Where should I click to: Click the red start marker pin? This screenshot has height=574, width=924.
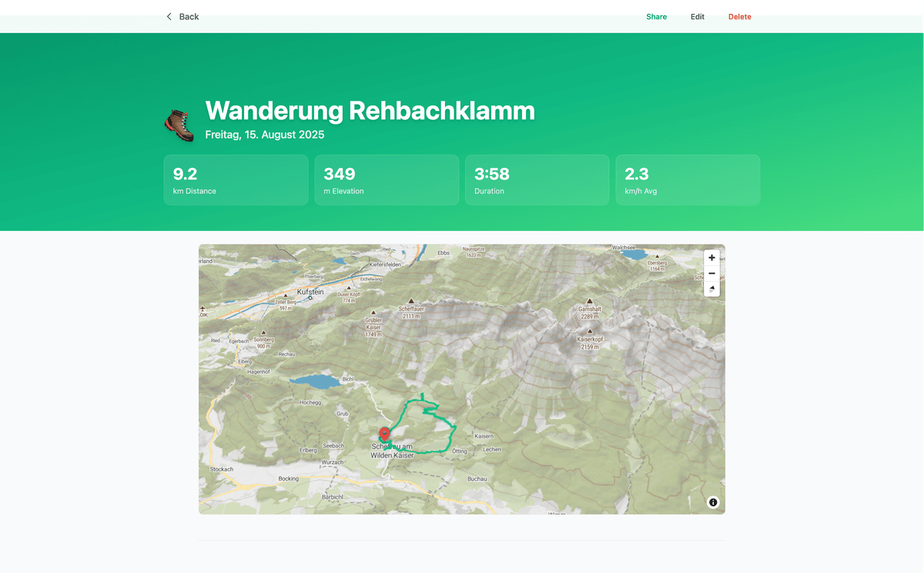385,434
